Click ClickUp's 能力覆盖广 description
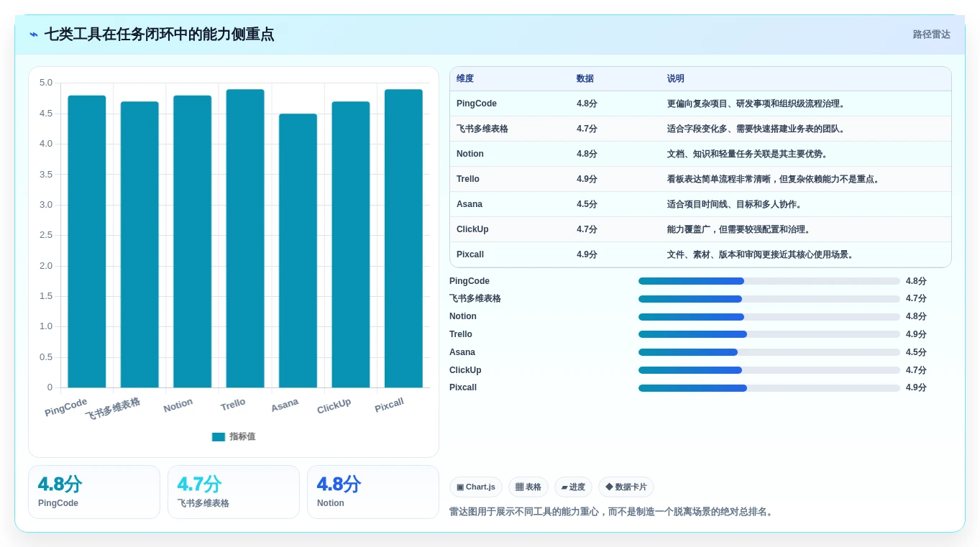Image resolution: width=980 pixels, height=547 pixels. 739,229
